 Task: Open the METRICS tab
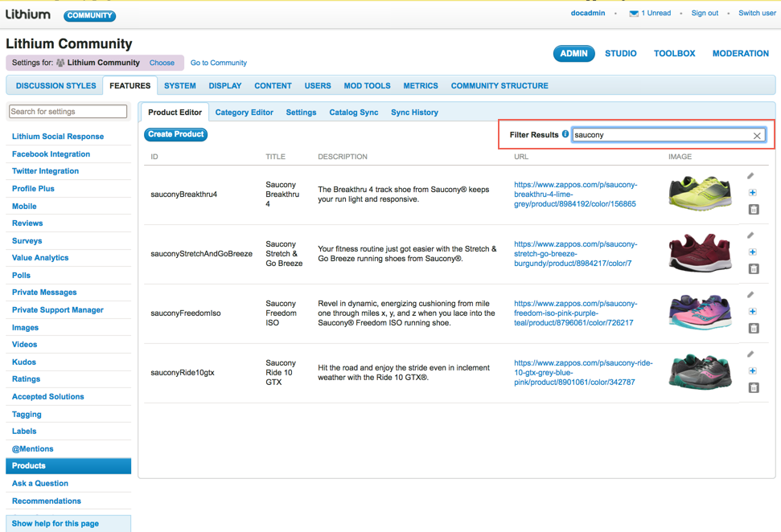pos(421,86)
